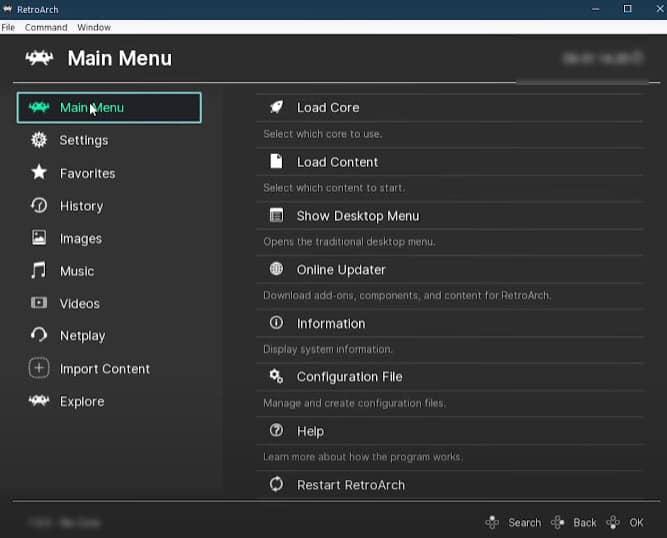Screen dimensions: 667x538
Task: Click 'Select which content to start.' text
Action: [334, 188]
